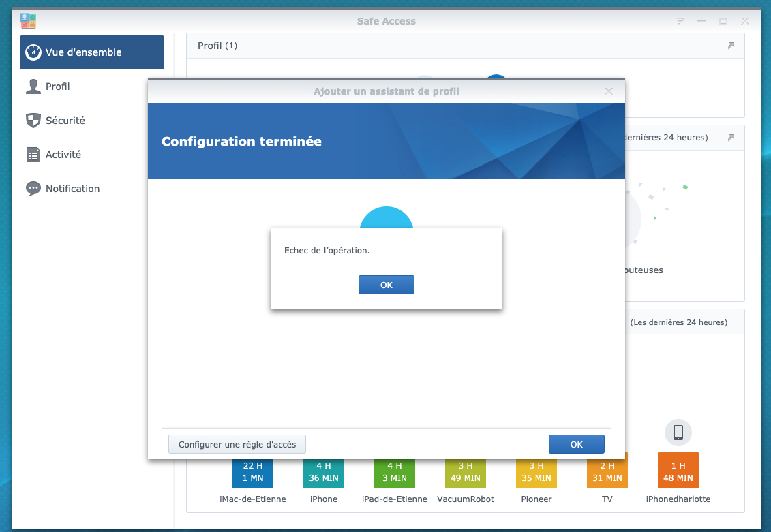Select the Profil person icon in sidebar
Screen dimensions: 771x532
coord(33,87)
